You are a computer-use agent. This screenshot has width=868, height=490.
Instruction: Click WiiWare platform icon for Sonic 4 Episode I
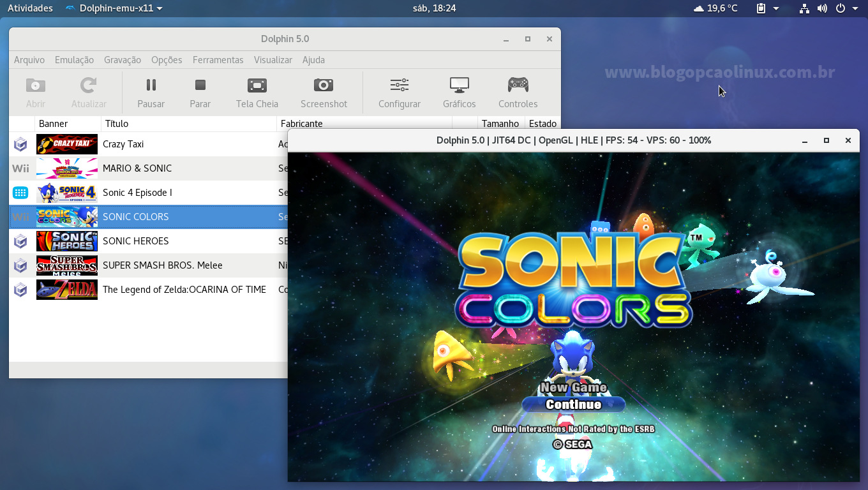(x=20, y=193)
